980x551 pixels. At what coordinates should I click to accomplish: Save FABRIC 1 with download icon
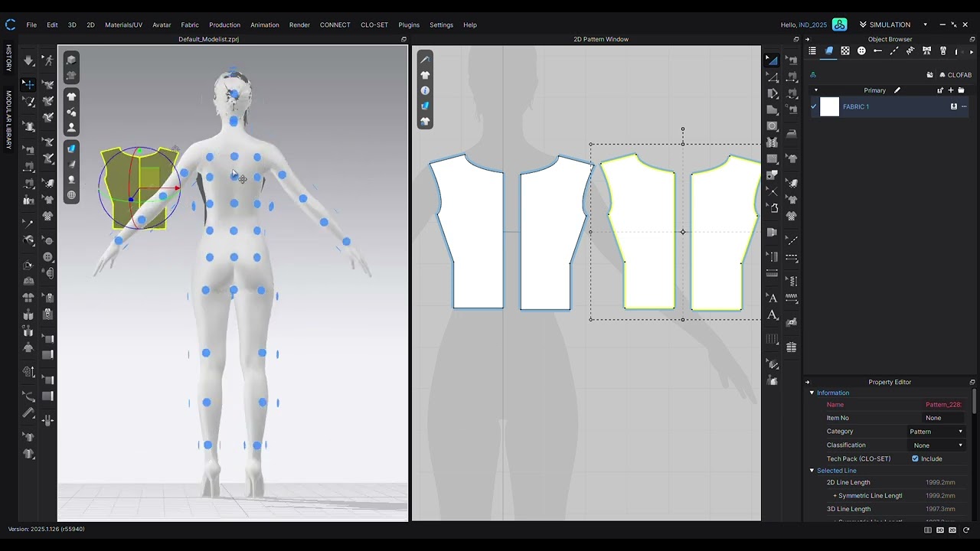[x=954, y=106]
